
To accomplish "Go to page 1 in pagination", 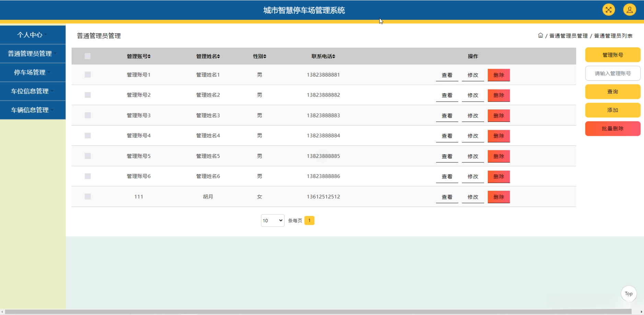I will click(x=309, y=220).
